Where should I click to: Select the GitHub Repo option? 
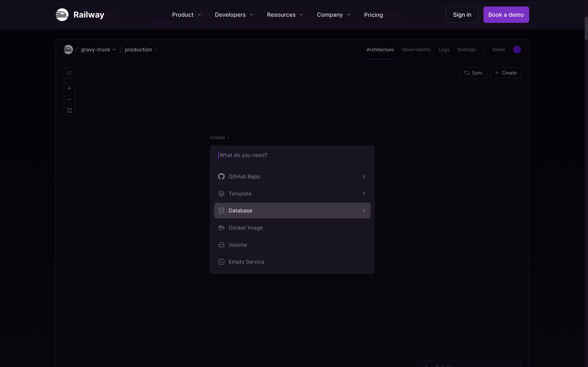click(292, 176)
